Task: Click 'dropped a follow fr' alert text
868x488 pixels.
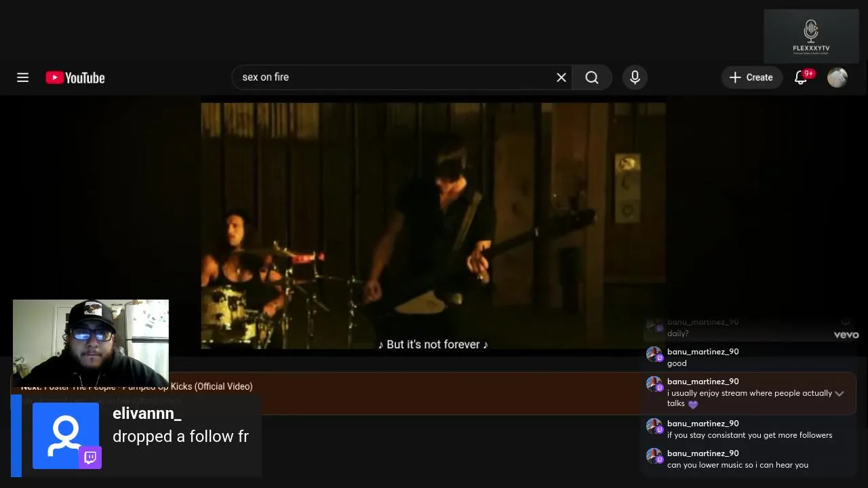Action: tap(180, 436)
